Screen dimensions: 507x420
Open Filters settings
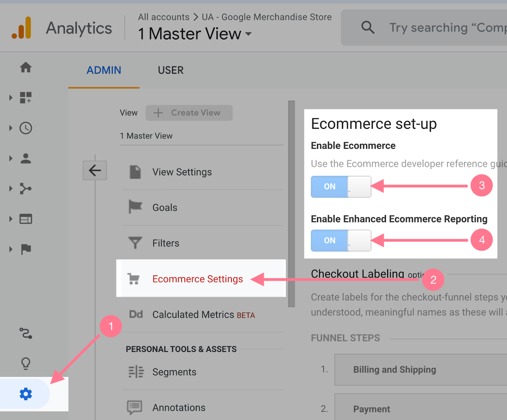pyautogui.click(x=166, y=243)
